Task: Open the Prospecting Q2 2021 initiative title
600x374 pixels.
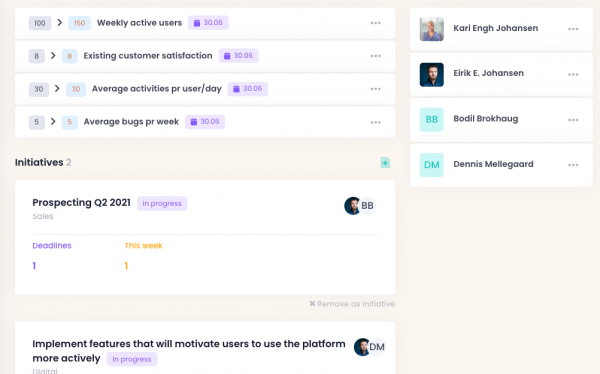Action: click(81, 203)
